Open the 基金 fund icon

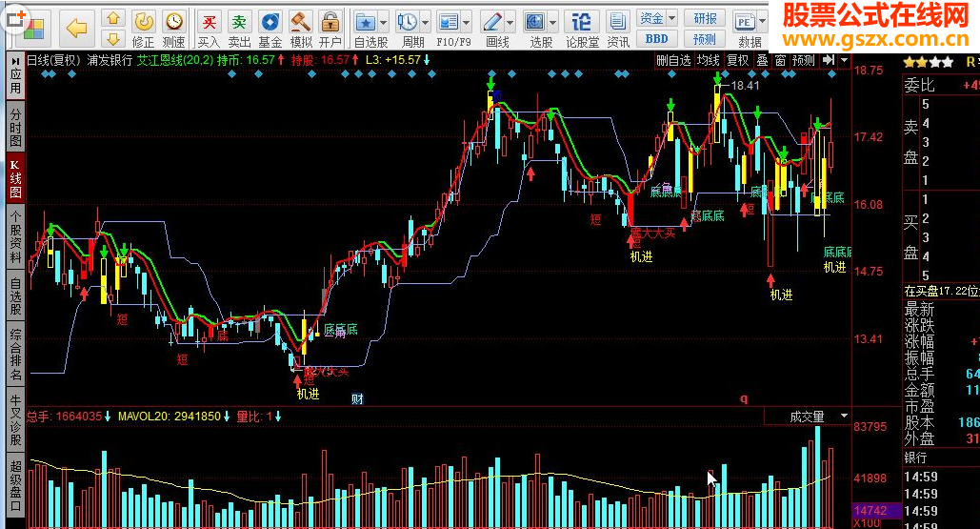(x=270, y=30)
